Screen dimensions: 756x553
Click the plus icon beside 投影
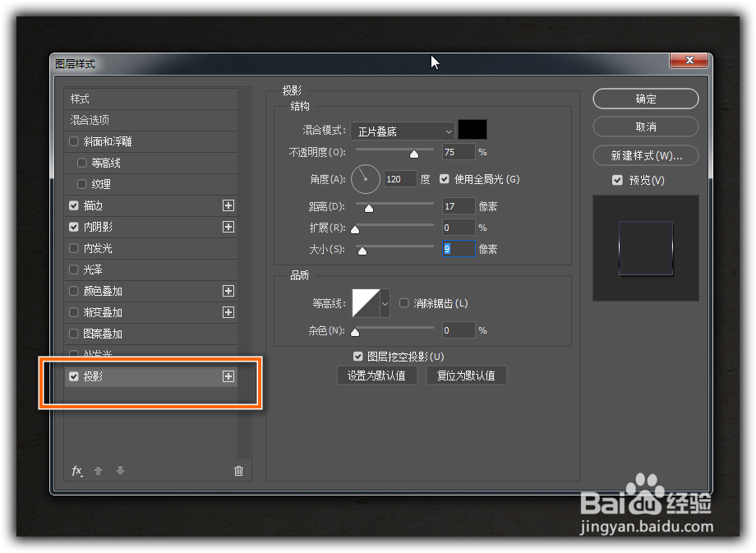(228, 376)
